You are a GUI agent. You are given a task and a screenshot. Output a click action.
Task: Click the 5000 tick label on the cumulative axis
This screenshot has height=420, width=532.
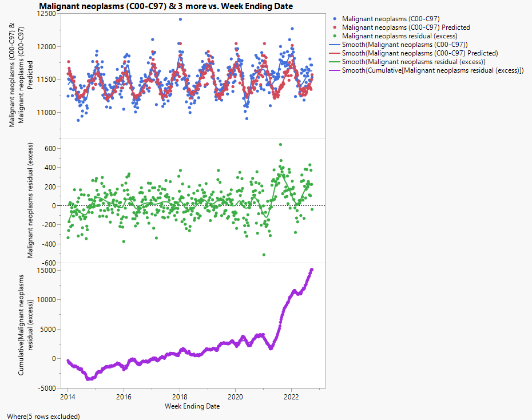(48, 330)
